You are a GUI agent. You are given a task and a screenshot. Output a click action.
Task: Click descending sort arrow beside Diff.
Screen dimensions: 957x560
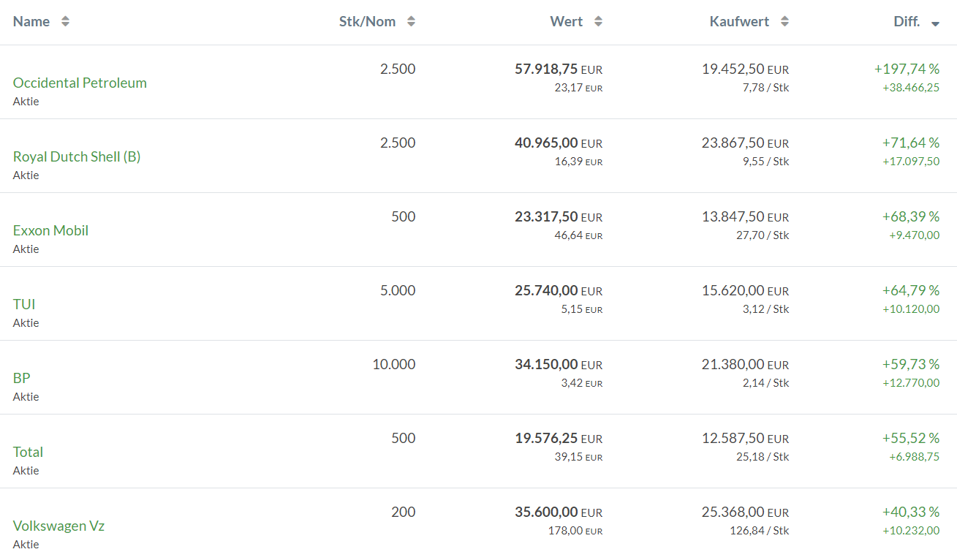point(935,23)
